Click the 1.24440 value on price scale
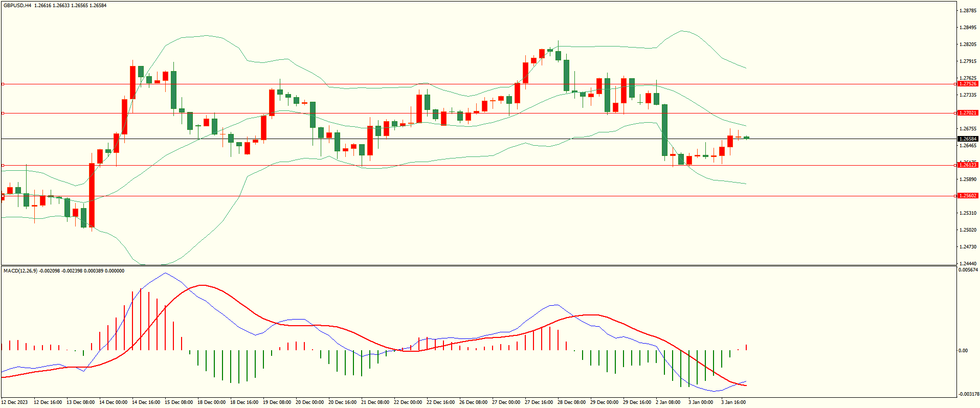Viewport: 980px width, 408px height. [x=967, y=264]
